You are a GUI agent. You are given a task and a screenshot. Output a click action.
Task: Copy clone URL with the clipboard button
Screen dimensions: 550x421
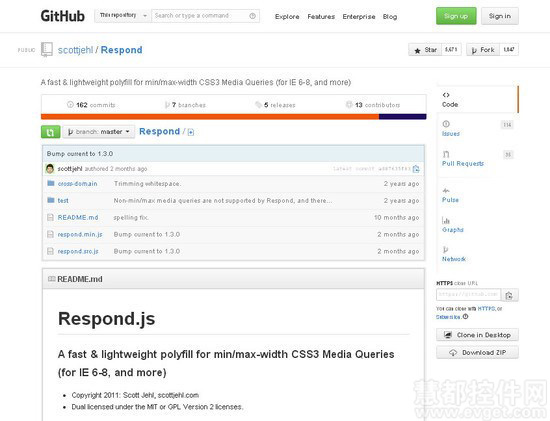(510, 295)
